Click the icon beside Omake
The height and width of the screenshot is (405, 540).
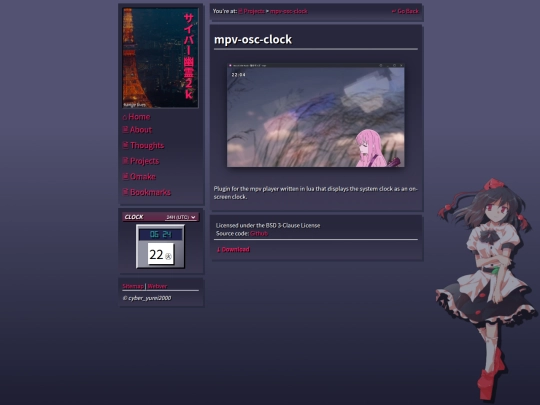coord(125,176)
